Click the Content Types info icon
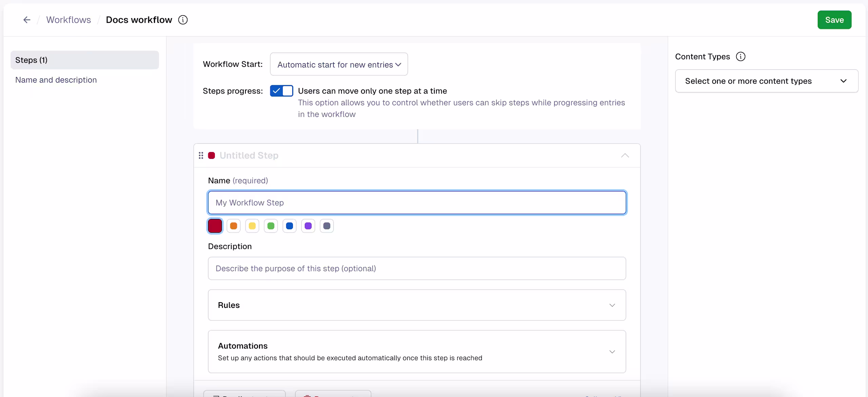 point(741,57)
